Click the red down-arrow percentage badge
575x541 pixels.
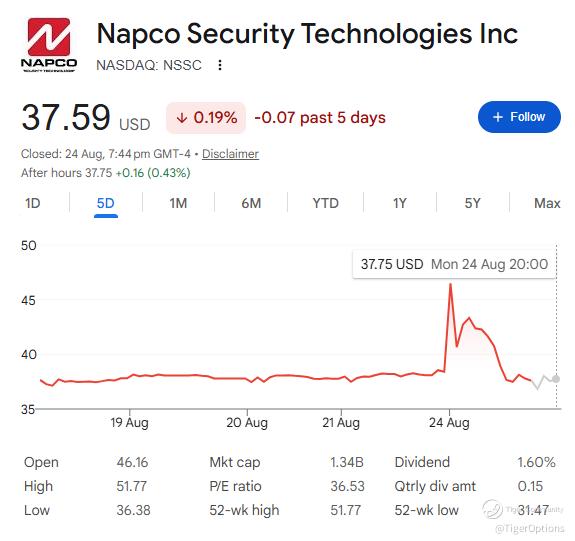206,118
